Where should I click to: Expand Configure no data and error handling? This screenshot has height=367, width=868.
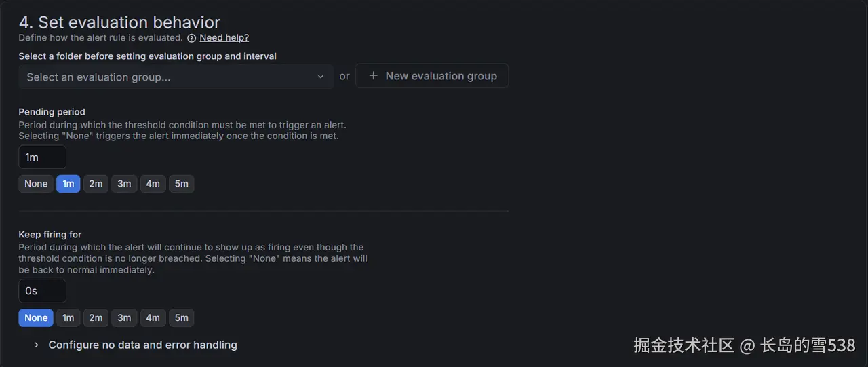142,345
